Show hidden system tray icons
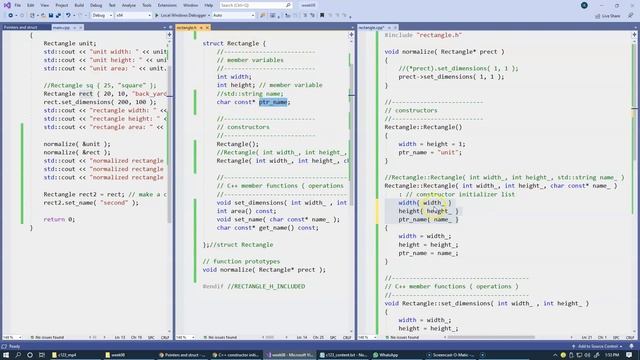 pyautogui.click(x=555, y=355)
